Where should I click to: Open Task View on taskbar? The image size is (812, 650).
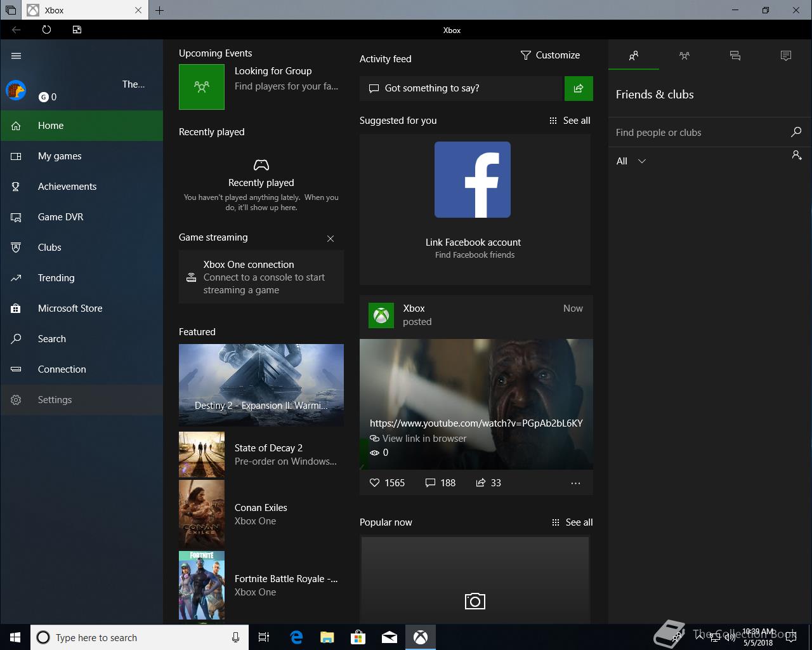[x=264, y=637]
